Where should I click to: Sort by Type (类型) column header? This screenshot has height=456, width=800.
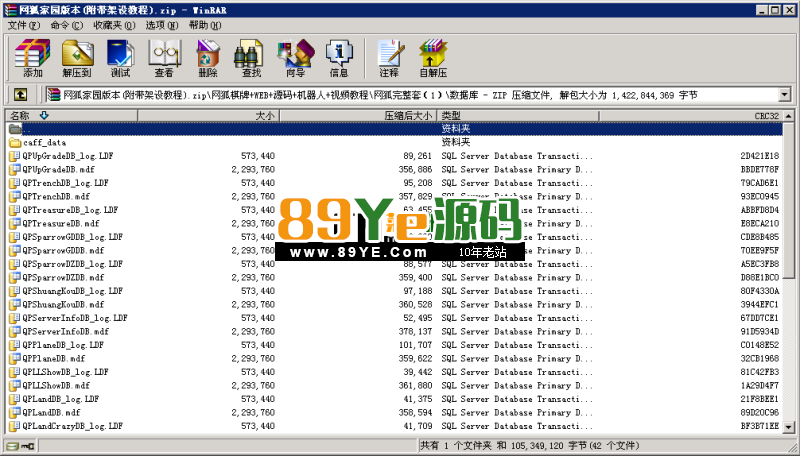pyautogui.click(x=518, y=116)
